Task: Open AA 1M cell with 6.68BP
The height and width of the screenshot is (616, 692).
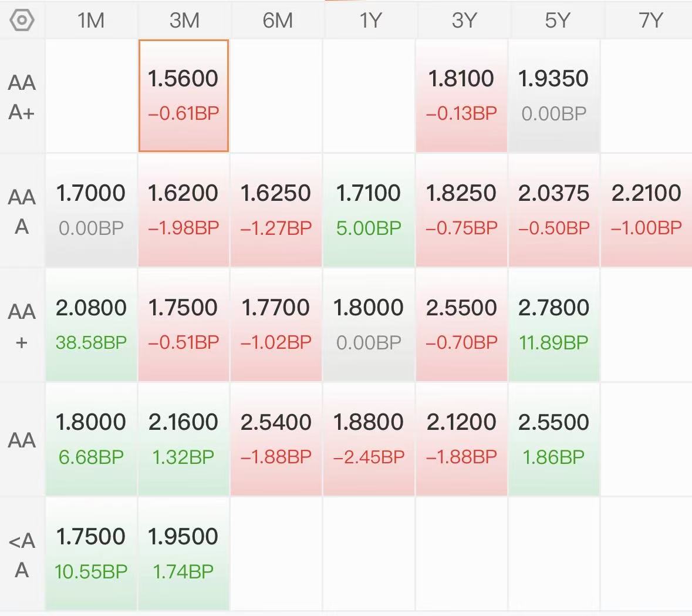Action: [91, 439]
